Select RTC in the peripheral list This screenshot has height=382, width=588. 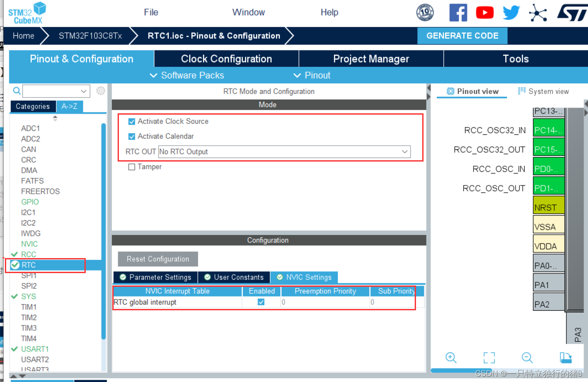29,265
